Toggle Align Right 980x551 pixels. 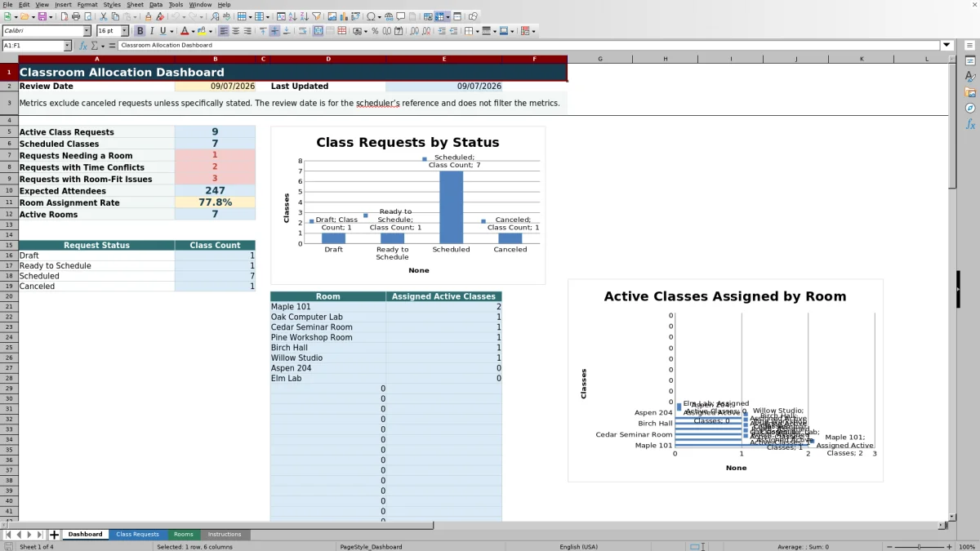(x=247, y=31)
